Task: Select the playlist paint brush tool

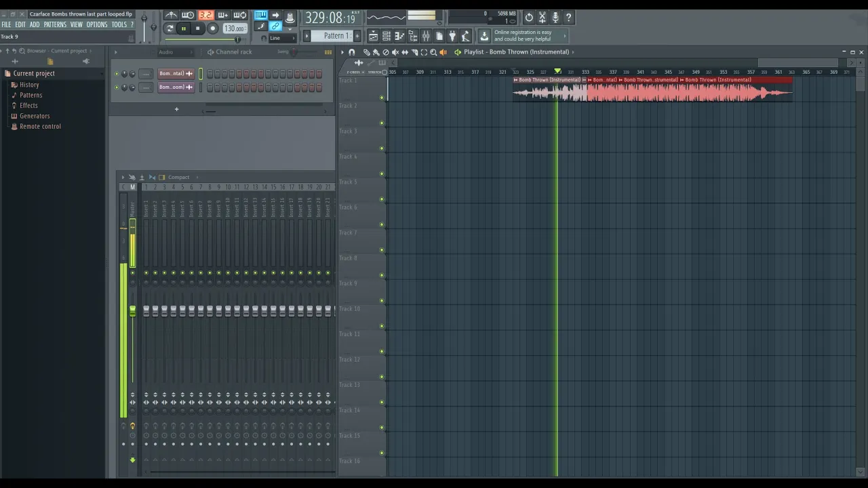Action: (376, 52)
